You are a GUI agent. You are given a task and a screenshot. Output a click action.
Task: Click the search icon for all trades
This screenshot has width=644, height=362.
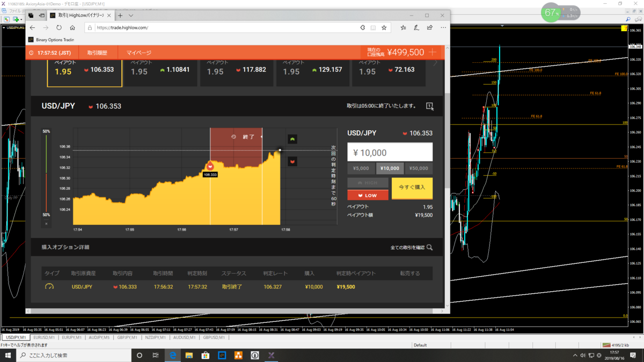click(429, 247)
